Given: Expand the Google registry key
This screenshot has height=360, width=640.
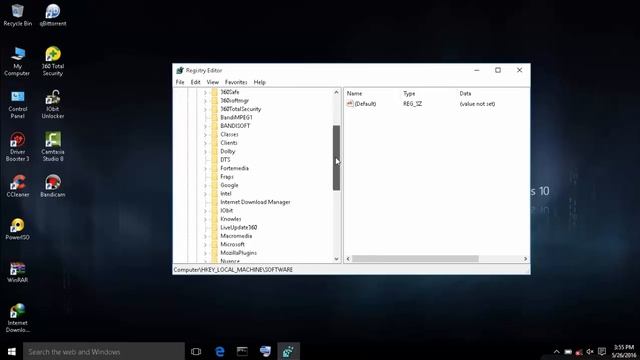Looking at the screenshot, I should [x=205, y=185].
